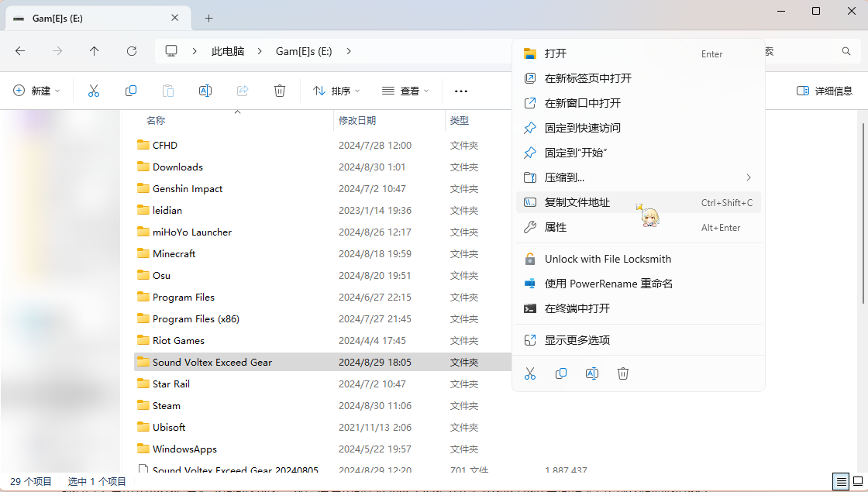The width and height of the screenshot is (868, 492).
Task: Click the copy icon at the context menu bottom
Action: tap(561, 373)
